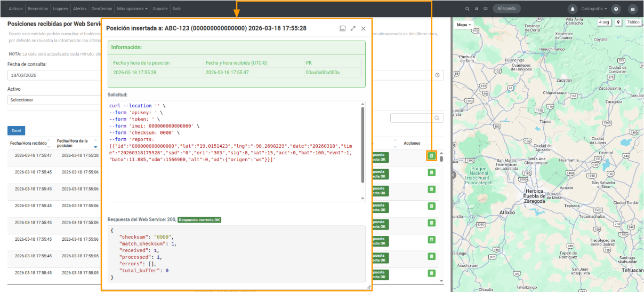The height and width of the screenshot is (292, 644).
Task: Click the help question mark icon
Action: pyautogui.click(x=616, y=9)
